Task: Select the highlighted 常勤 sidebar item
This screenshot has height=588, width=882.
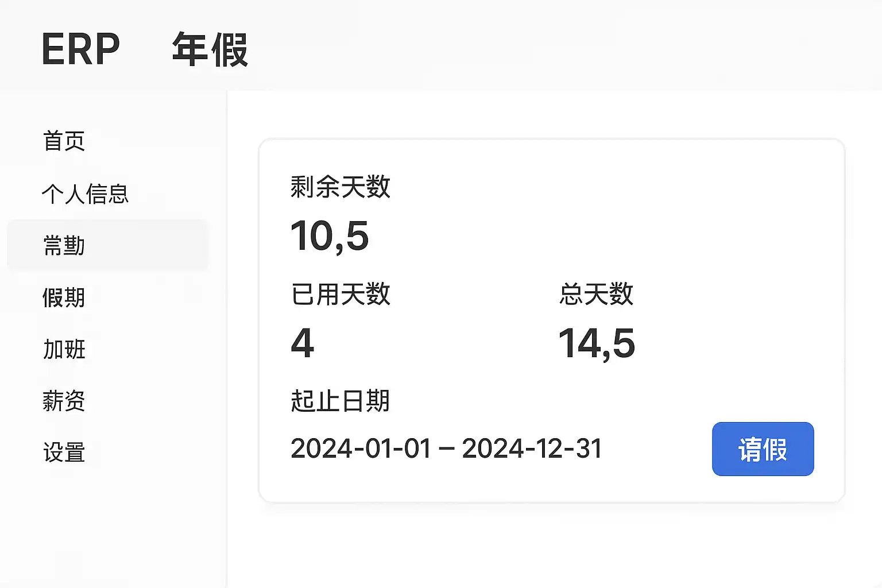Action: coord(64,246)
